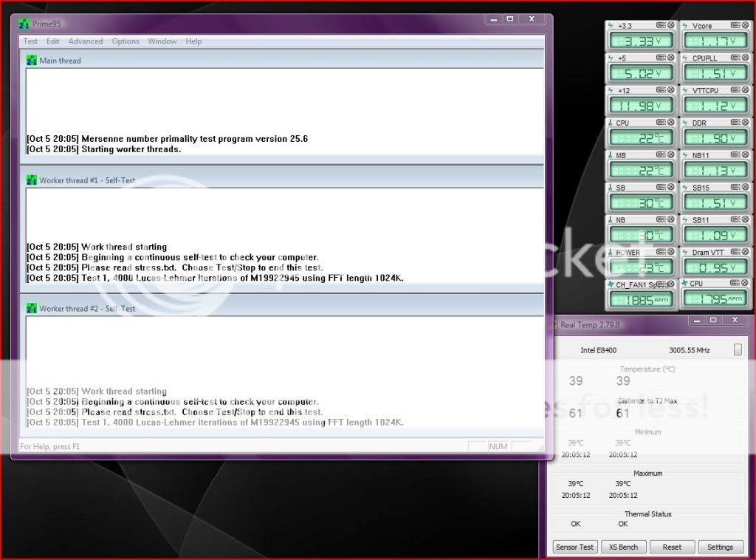Close the SB15 monitor panel
The height and width of the screenshot is (560, 756).
click(x=745, y=187)
